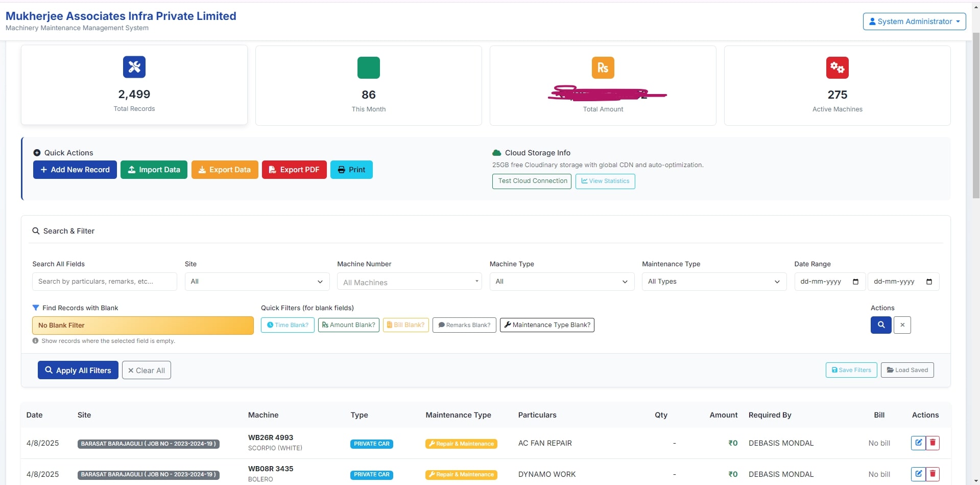Open calendar picker for start date
Image resolution: width=980 pixels, height=485 pixels.
[x=855, y=282]
